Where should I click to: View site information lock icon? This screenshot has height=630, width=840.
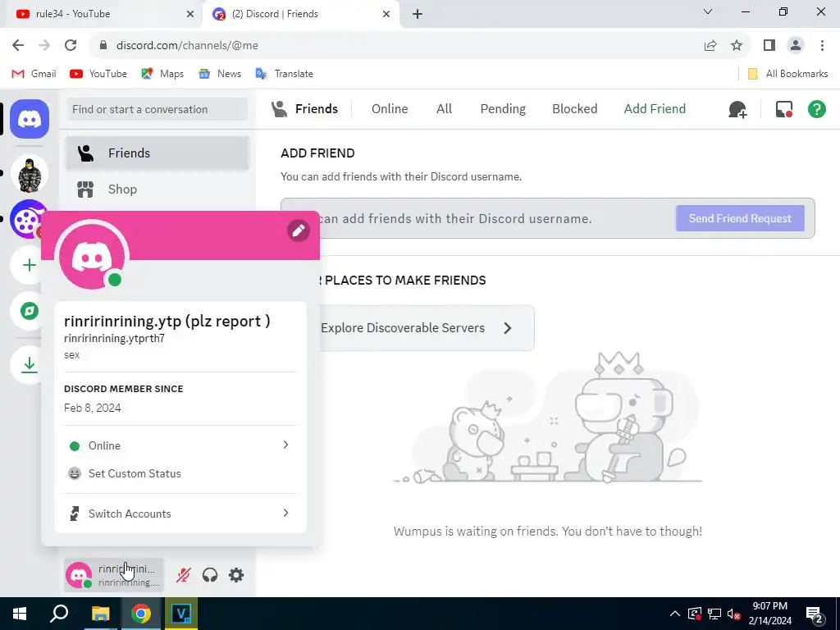(x=103, y=46)
